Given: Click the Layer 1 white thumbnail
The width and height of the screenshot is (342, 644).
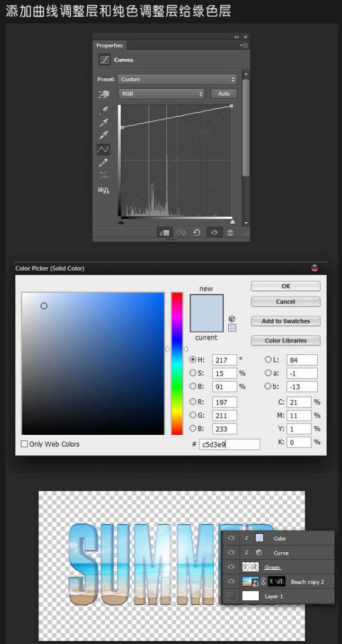Looking at the screenshot, I should tap(250, 596).
